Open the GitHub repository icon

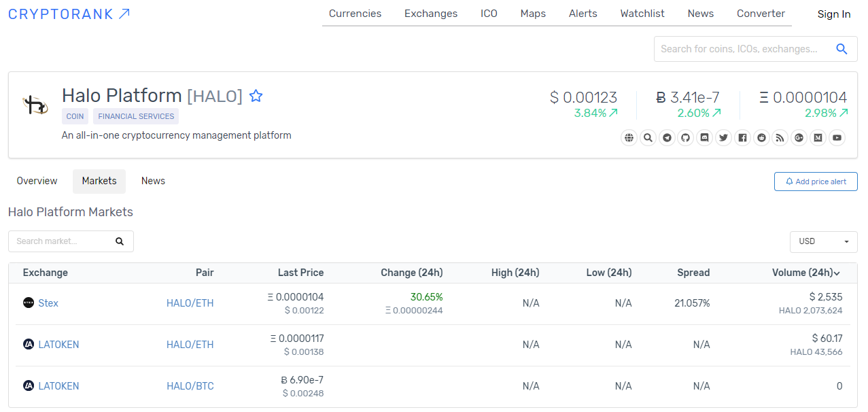click(x=686, y=138)
